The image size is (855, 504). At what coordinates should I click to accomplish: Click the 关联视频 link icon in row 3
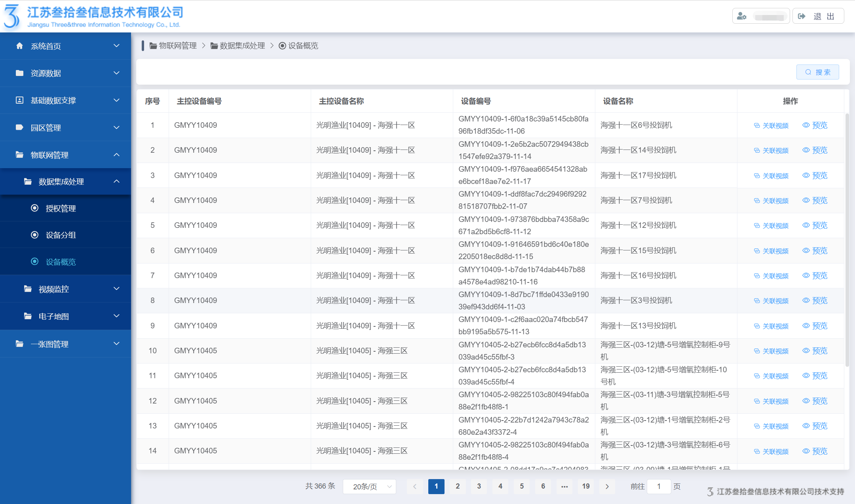pyautogui.click(x=756, y=176)
